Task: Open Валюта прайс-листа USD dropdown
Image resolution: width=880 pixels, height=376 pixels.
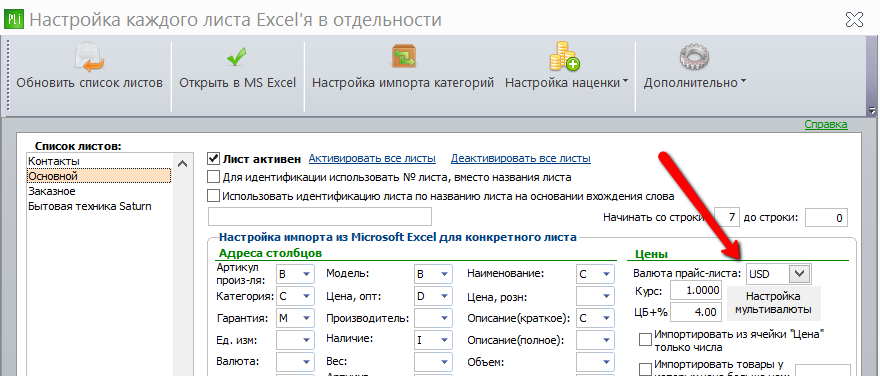Action: pos(799,274)
